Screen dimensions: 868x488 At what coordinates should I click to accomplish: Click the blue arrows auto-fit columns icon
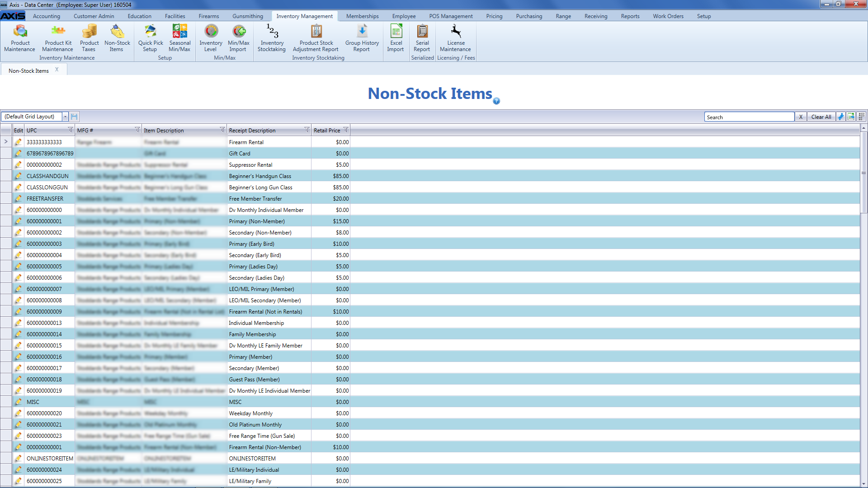tap(840, 117)
